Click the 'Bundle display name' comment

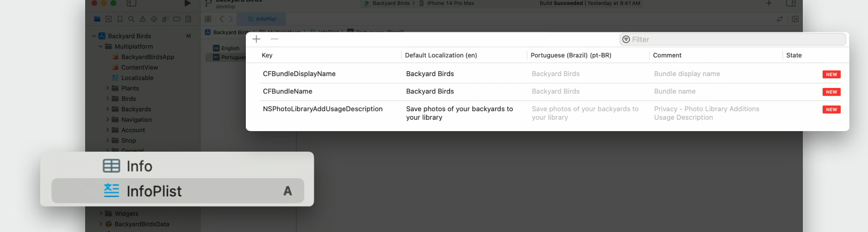tap(687, 74)
